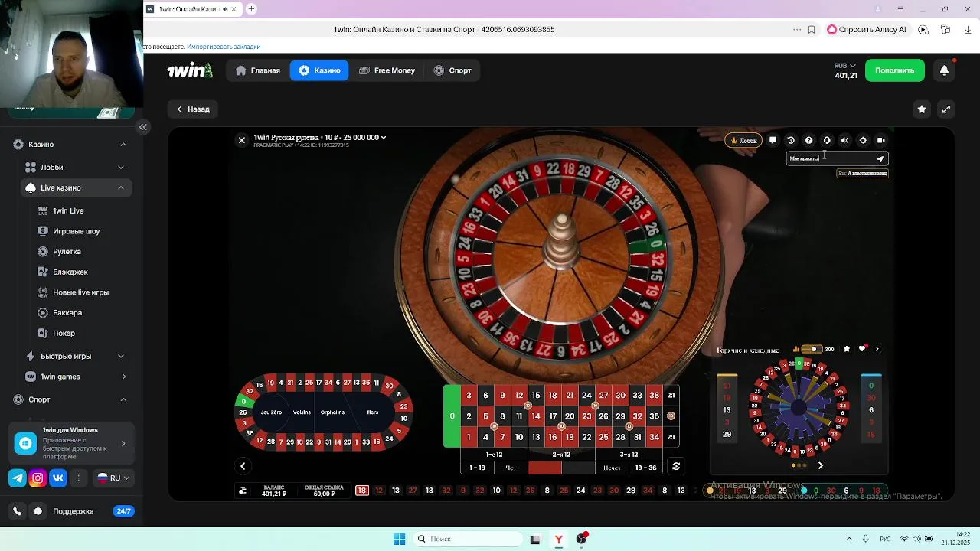Bet on black color field
The width and height of the screenshot is (980, 551).
pyautogui.click(x=578, y=467)
